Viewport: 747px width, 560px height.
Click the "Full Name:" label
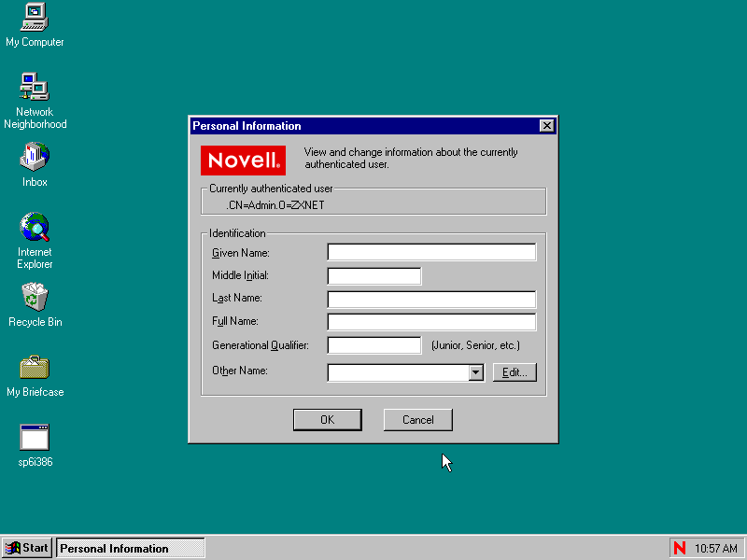point(235,321)
